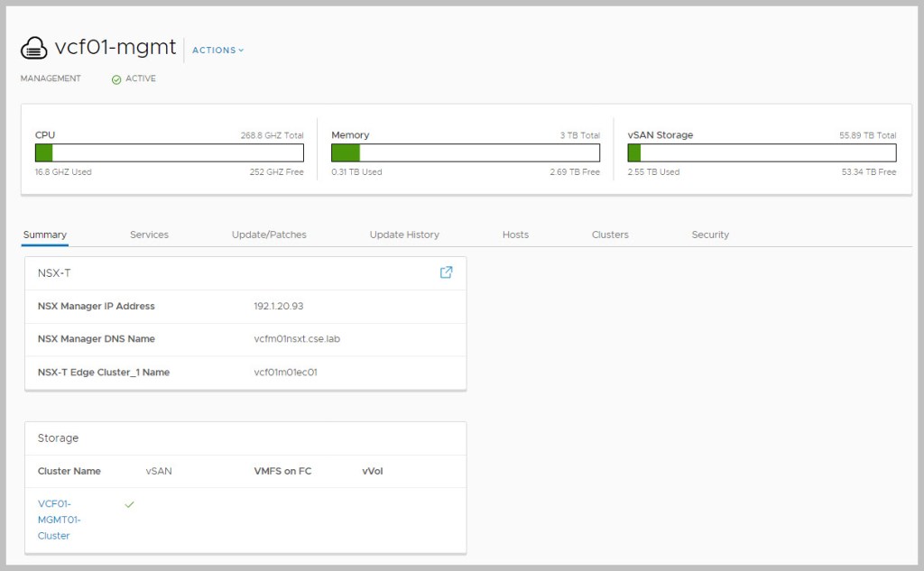Open the VCF01-MGMT01-Cluster link
Screen dimensions: 924x571
point(54,520)
